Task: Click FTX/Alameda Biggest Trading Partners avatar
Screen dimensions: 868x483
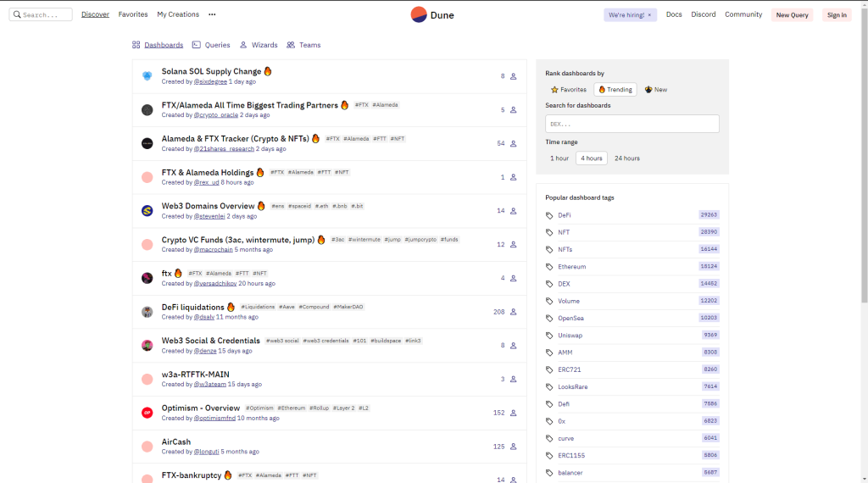Action: 147,109
